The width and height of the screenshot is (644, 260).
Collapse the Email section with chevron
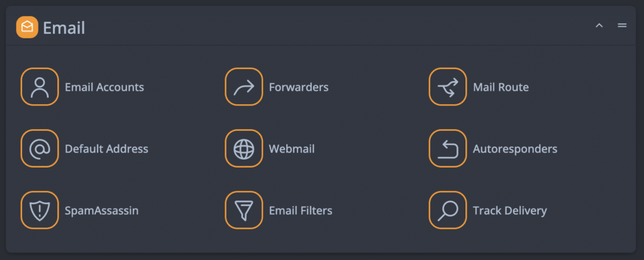point(599,26)
